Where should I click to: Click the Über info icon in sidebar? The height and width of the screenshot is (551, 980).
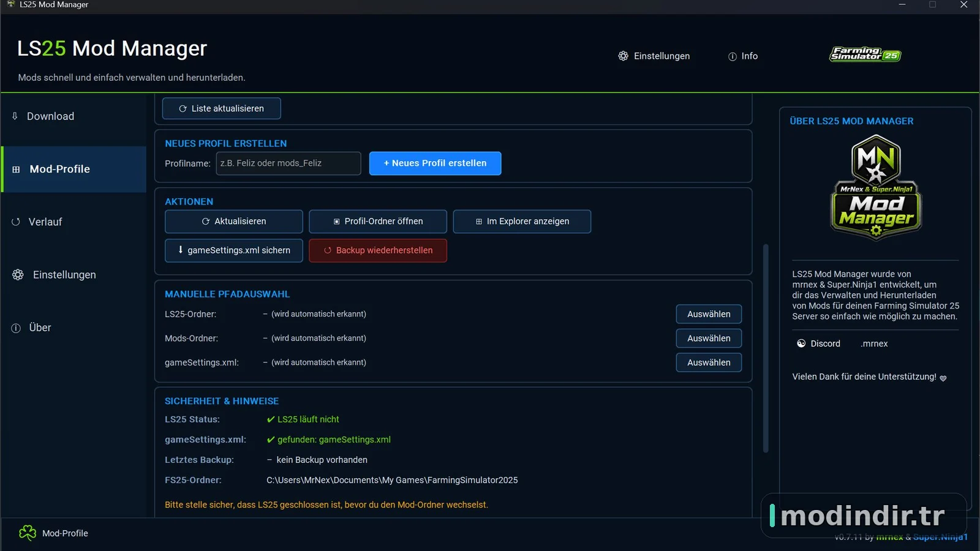coord(16,328)
